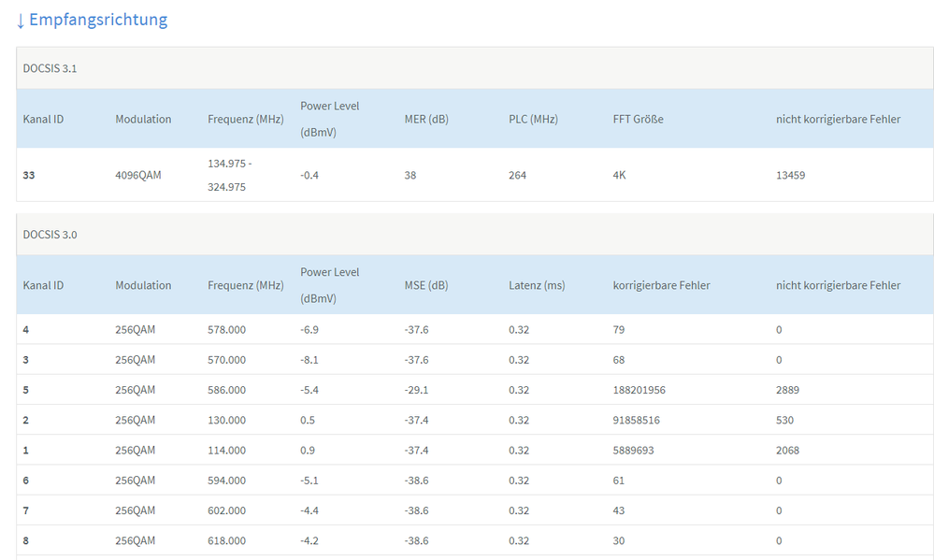
Task: Click the MER (dB) column header
Action: click(425, 119)
